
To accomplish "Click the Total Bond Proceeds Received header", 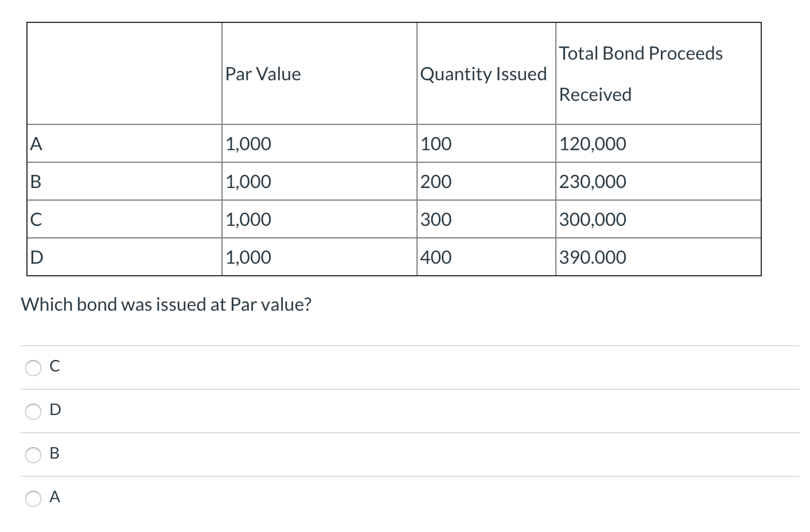I will (x=641, y=73).
